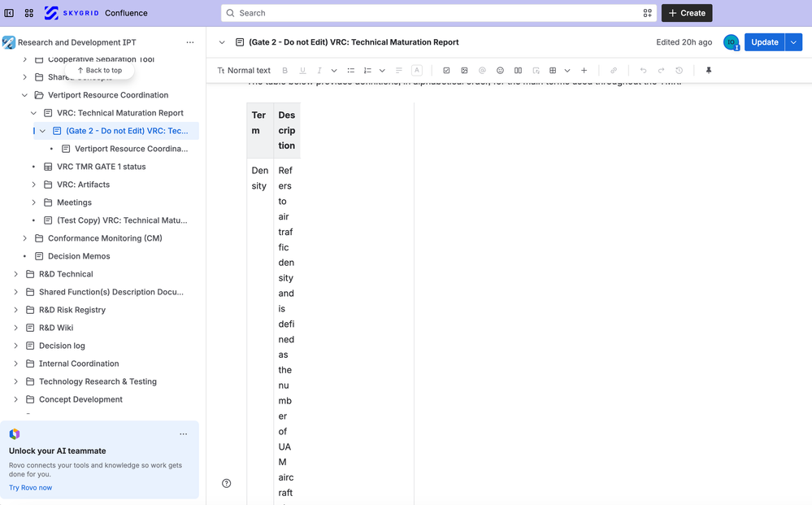Click the Rovo AI logo icon
The height and width of the screenshot is (505, 812).
(15, 434)
